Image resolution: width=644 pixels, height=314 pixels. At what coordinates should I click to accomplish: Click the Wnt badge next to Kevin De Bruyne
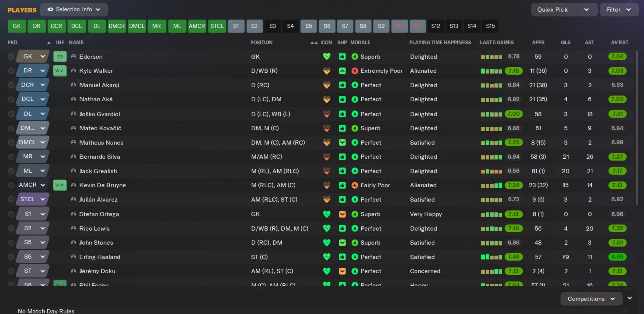pos(60,185)
